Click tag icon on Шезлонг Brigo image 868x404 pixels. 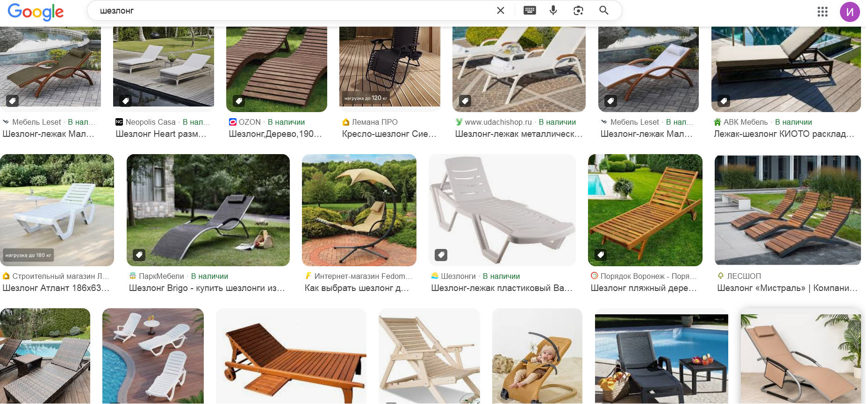pyautogui.click(x=139, y=255)
